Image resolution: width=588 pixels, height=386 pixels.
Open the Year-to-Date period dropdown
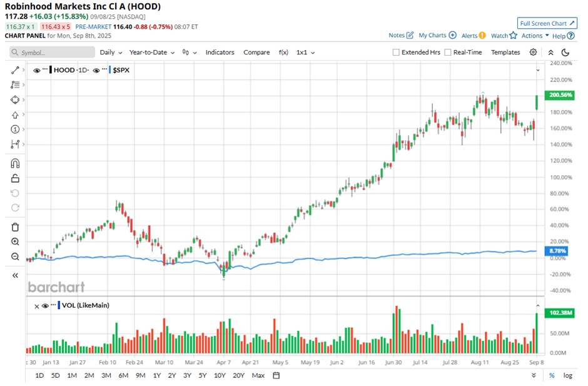(152, 53)
